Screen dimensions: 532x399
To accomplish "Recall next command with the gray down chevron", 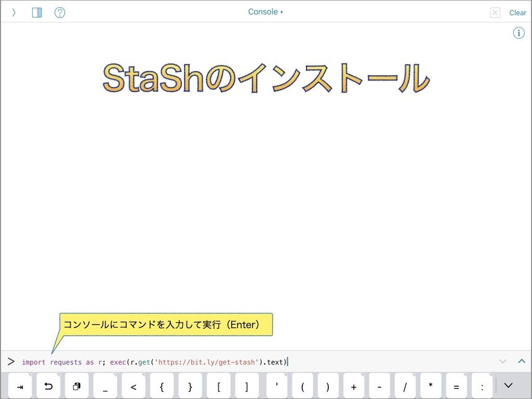I will click(502, 361).
